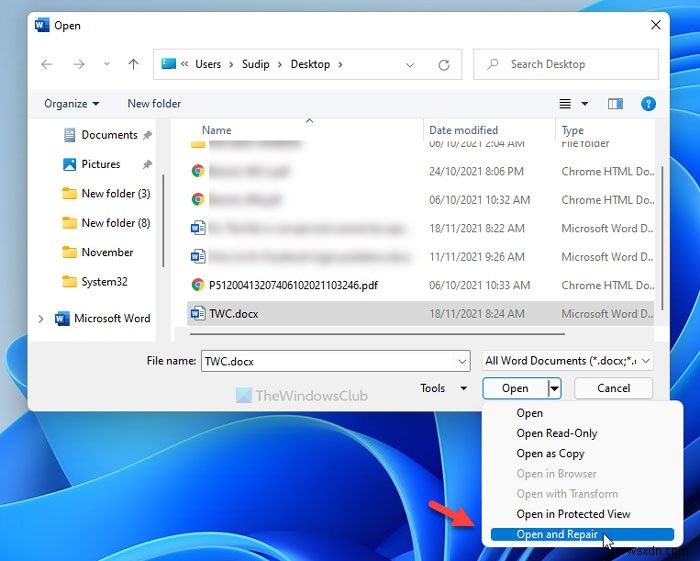Viewport: 700px width, 561px height.
Task: Open the Tools dropdown
Action: [444, 388]
